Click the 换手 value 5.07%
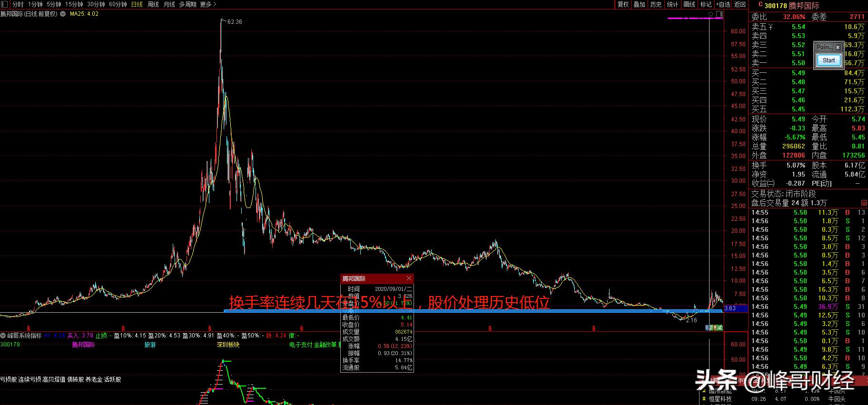Screen dimensions: 868x405 (796, 165)
